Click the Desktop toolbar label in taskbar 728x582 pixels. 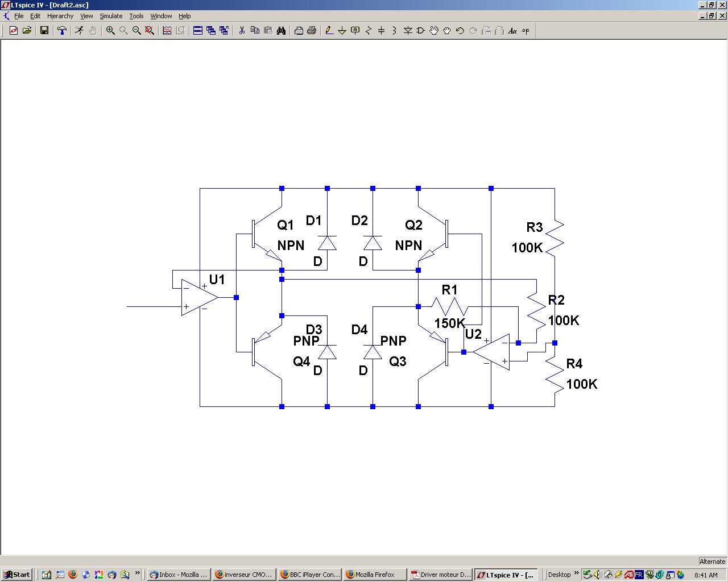559,575
